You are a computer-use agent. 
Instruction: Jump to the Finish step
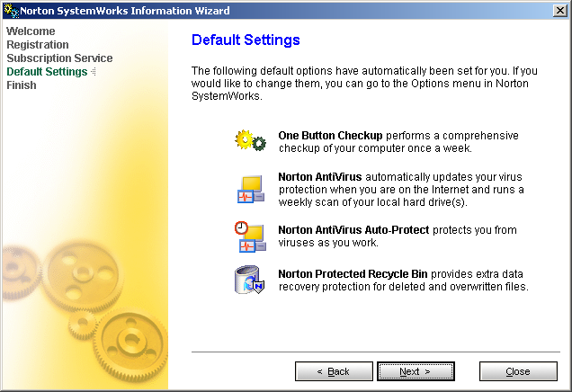pyautogui.click(x=22, y=85)
